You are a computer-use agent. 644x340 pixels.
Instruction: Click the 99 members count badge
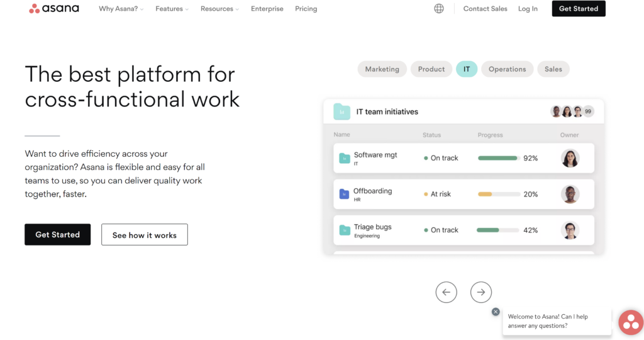click(x=589, y=111)
